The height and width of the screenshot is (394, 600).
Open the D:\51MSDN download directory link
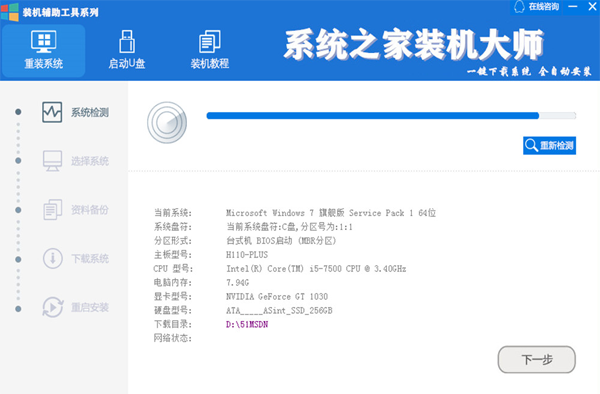(247, 324)
